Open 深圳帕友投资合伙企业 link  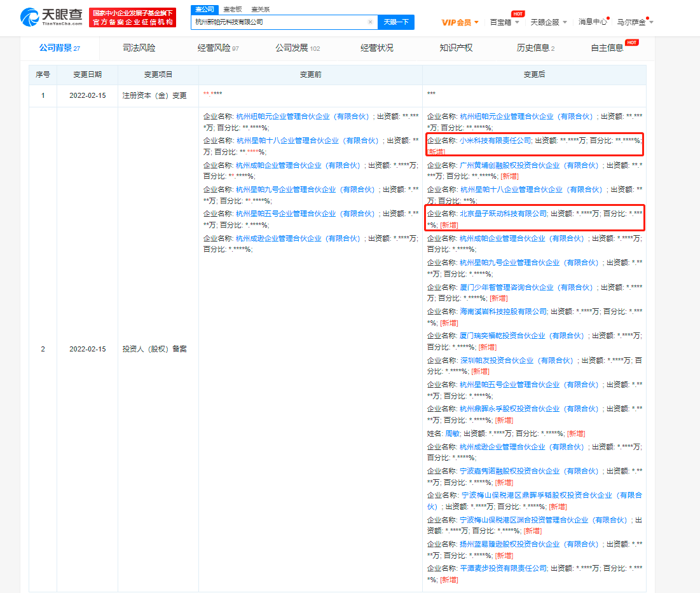(x=516, y=360)
